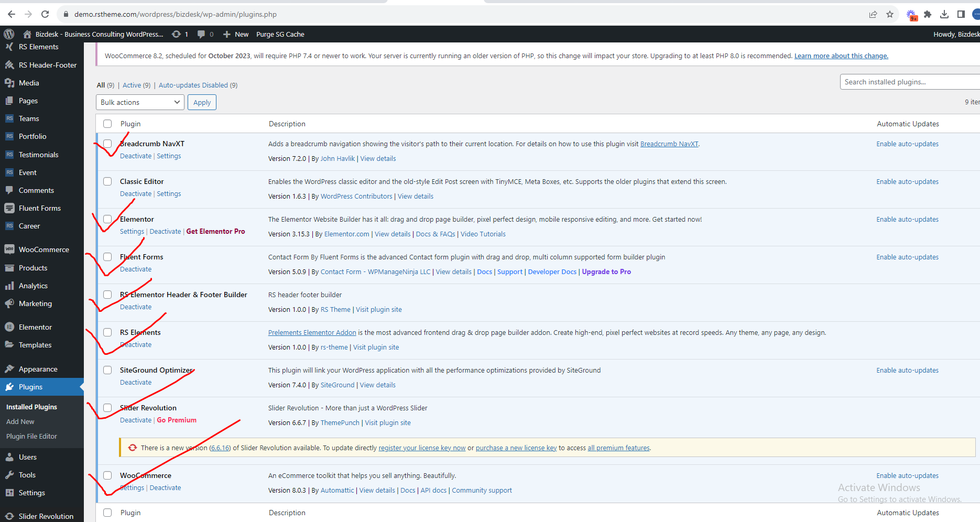The width and height of the screenshot is (980, 522).
Task: Tick the Classic Editor checkbox
Action: tap(107, 181)
